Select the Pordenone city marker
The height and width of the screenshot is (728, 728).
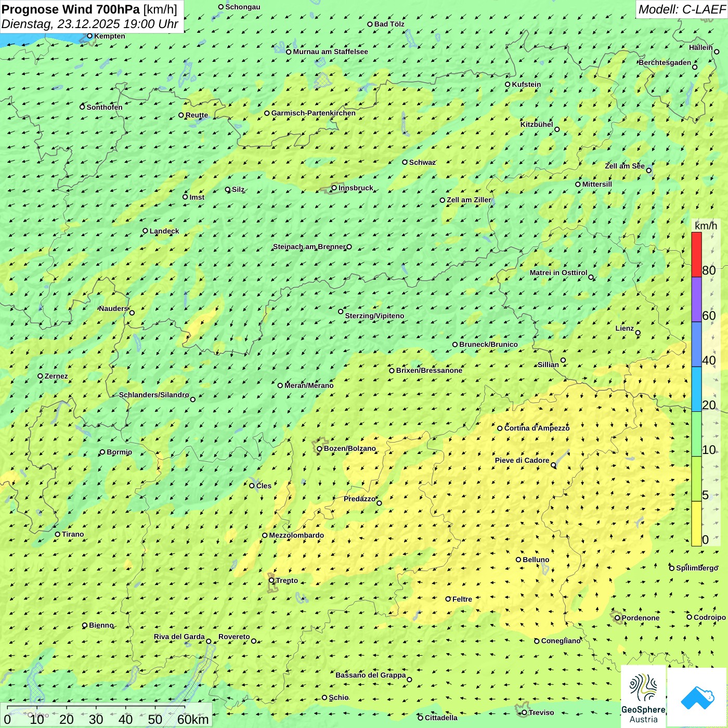click(x=617, y=618)
